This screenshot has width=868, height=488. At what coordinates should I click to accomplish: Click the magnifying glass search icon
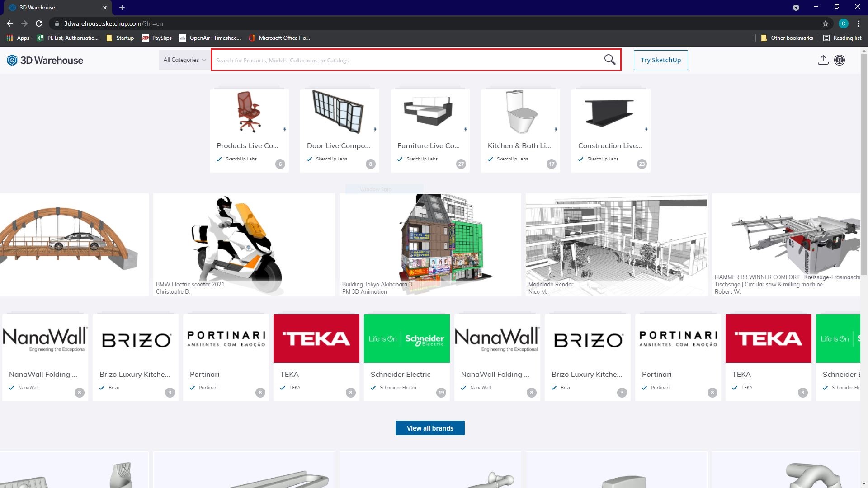610,60
